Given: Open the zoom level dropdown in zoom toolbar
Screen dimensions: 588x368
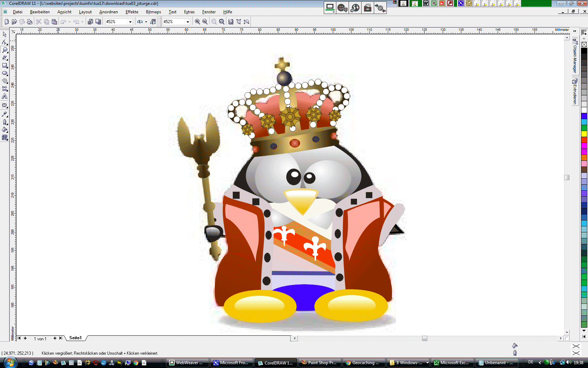Looking at the screenshot, I should click(188, 22).
